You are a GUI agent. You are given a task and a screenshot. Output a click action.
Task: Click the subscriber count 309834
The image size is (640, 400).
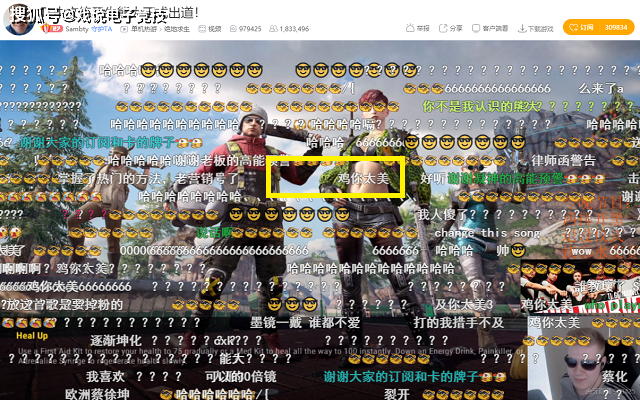coord(616,27)
